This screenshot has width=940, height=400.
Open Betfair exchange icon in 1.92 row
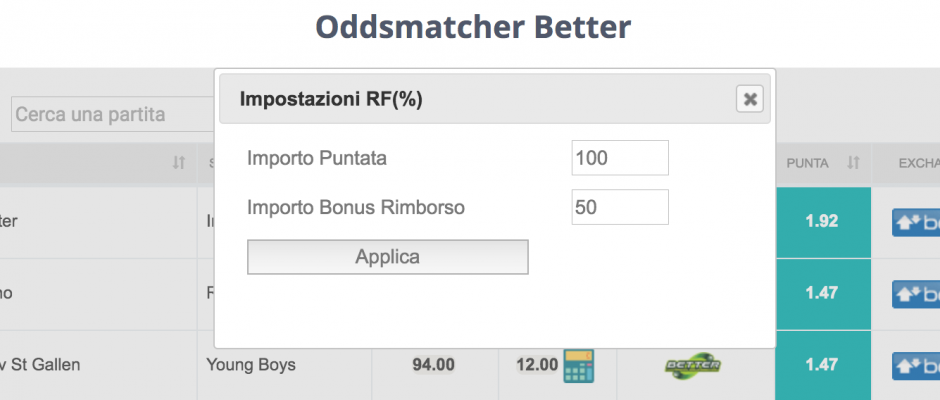click(916, 222)
